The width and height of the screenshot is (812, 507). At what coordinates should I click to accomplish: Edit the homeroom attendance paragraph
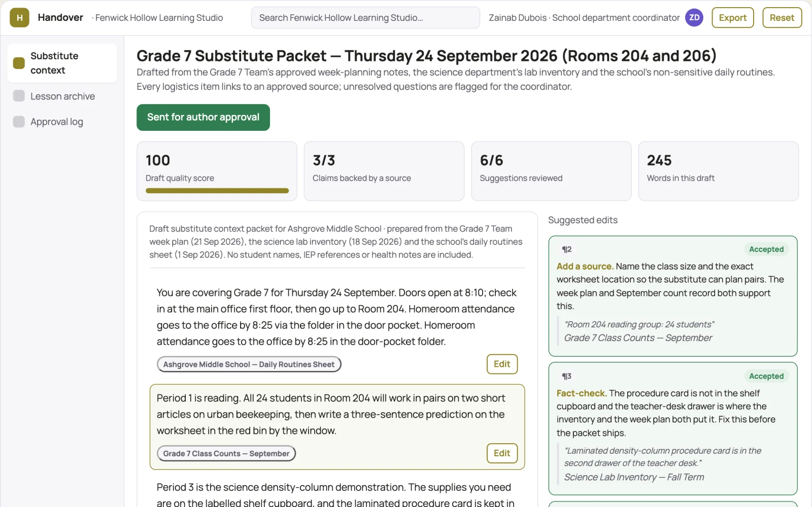(x=502, y=364)
